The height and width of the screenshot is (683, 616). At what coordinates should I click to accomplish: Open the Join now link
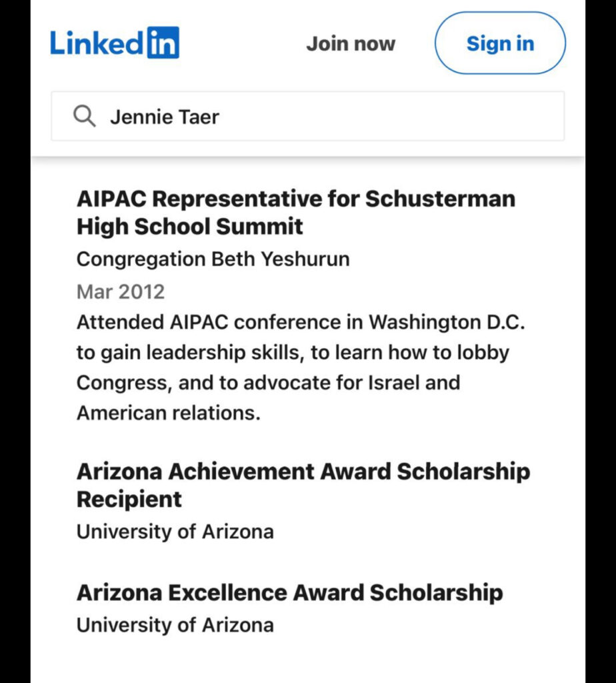(351, 43)
